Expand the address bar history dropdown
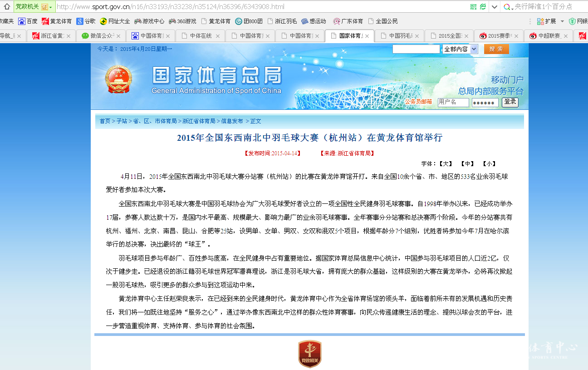Image resolution: width=588 pixels, height=370 pixels. point(494,6)
